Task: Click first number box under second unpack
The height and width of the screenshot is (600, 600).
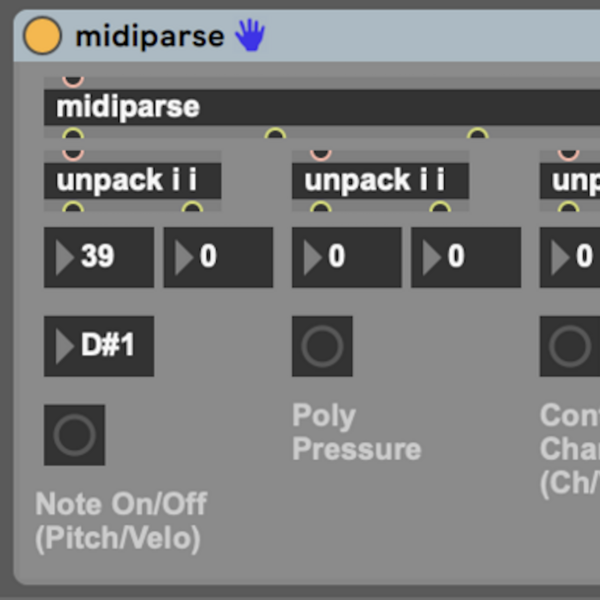Action: (346, 257)
